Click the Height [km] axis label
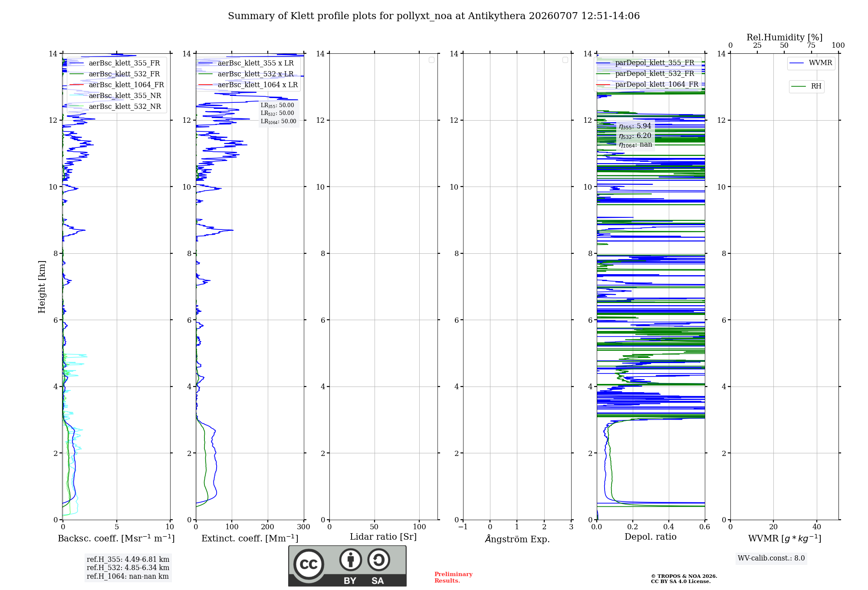The height and width of the screenshot is (590, 868). coord(42,287)
